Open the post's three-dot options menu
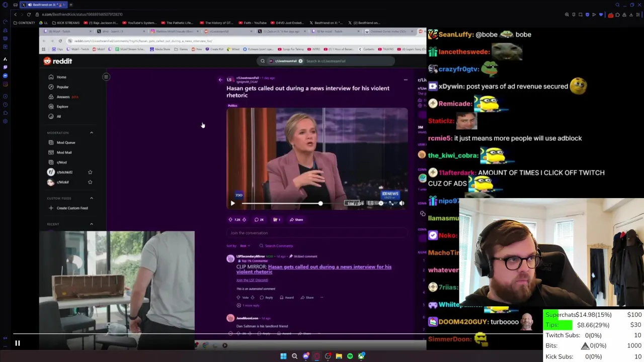 tap(406, 79)
